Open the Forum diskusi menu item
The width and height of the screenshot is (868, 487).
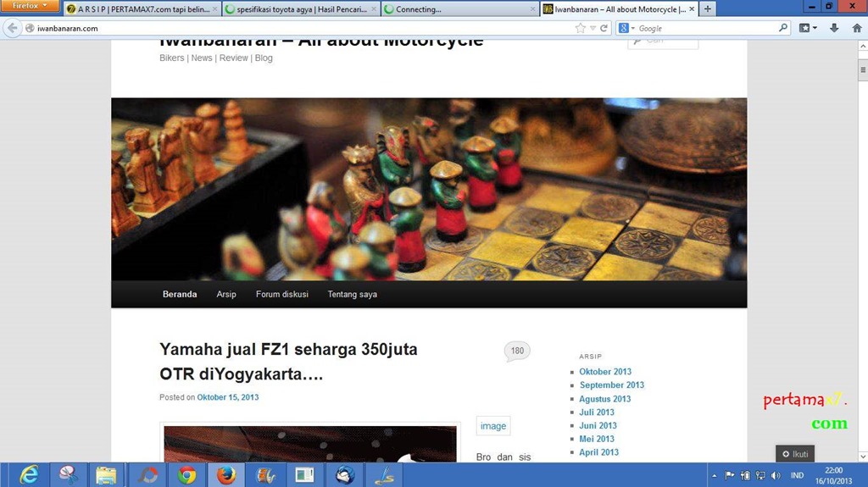point(281,294)
